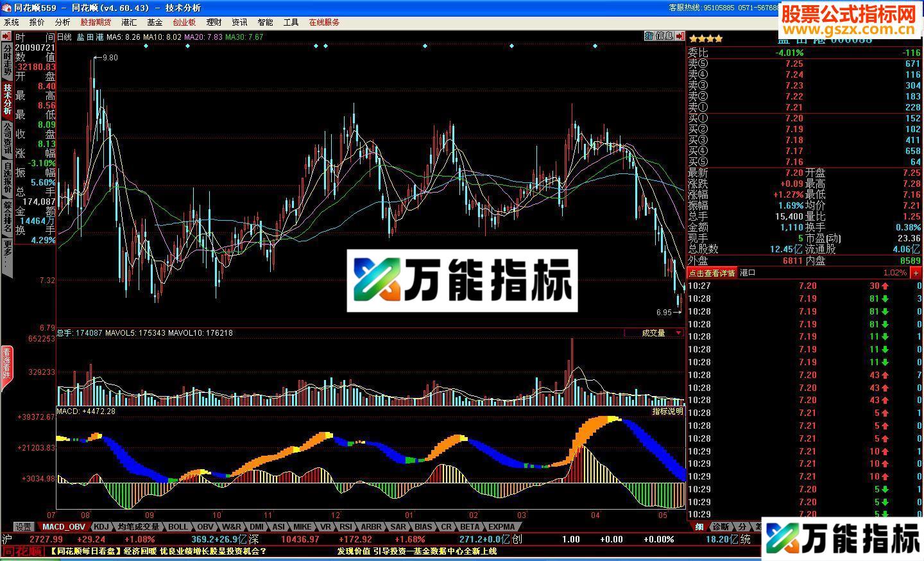
Task: Click the 看涨看跌 red side tag
Action: click(x=6, y=368)
